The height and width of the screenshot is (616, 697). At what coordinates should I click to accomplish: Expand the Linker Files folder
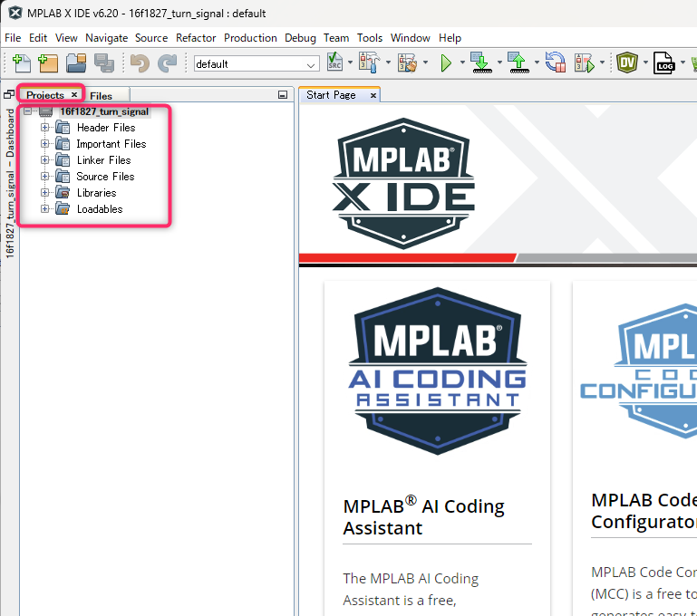coord(44,159)
